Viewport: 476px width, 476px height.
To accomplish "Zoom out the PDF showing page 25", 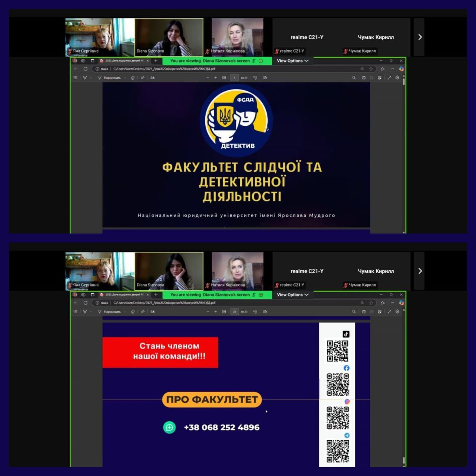I will coord(208,312).
